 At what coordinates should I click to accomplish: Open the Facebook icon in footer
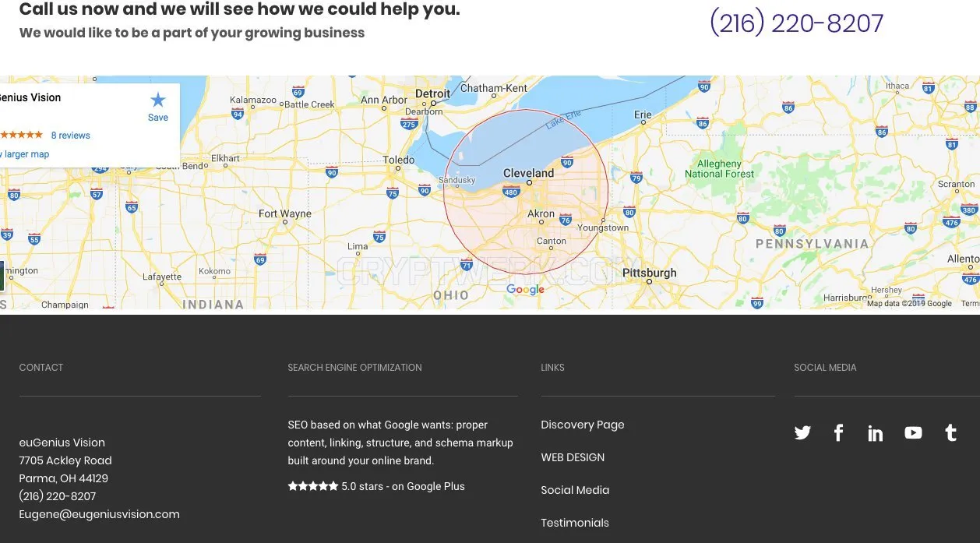tap(838, 433)
